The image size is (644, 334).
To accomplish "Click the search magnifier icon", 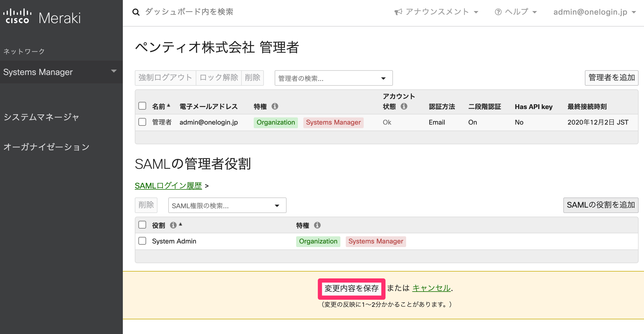I will tap(136, 12).
